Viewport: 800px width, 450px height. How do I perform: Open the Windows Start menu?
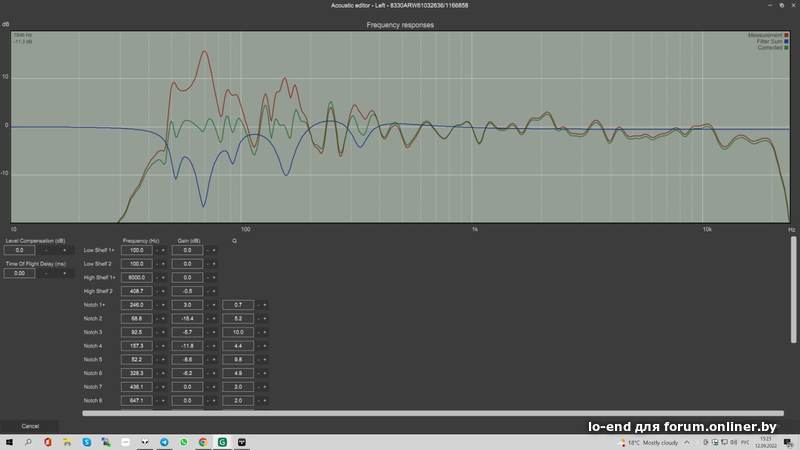9,442
